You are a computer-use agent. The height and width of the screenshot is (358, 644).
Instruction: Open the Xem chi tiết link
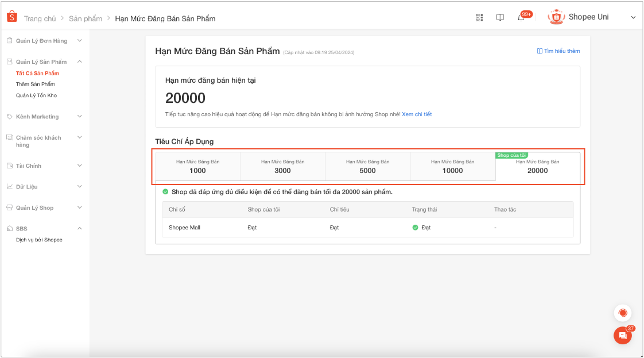(416, 114)
